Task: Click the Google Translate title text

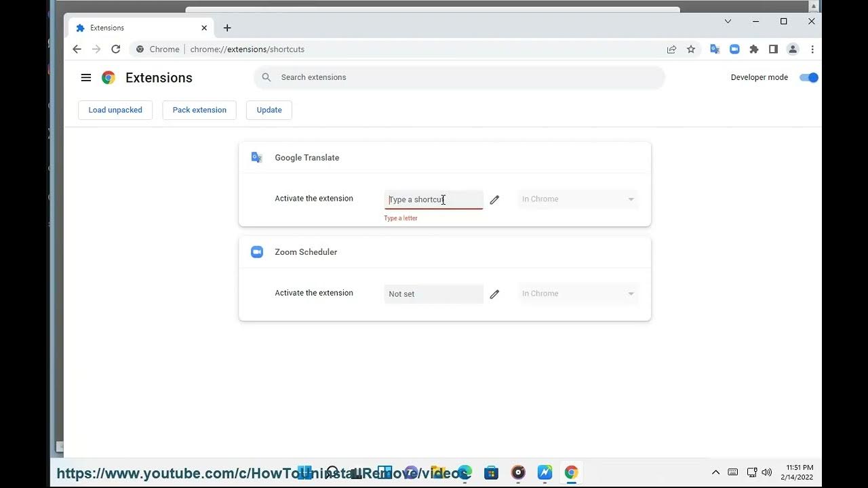Action: coord(307,157)
